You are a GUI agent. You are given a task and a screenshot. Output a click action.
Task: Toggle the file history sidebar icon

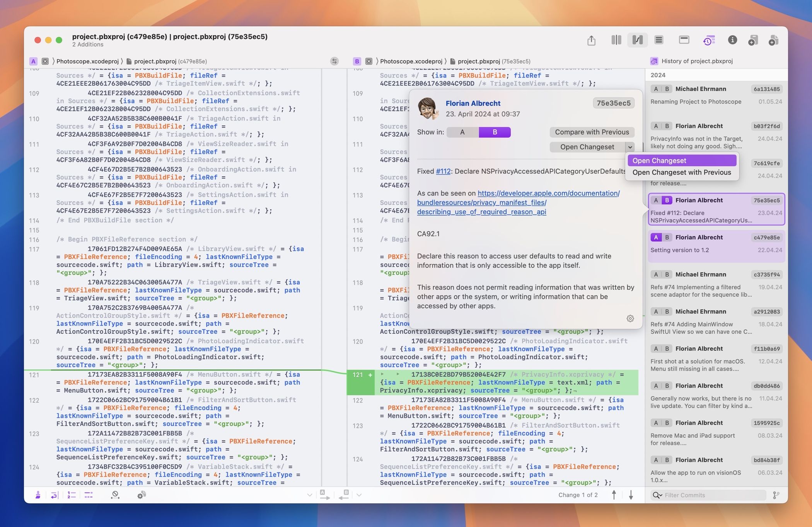click(709, 40)
